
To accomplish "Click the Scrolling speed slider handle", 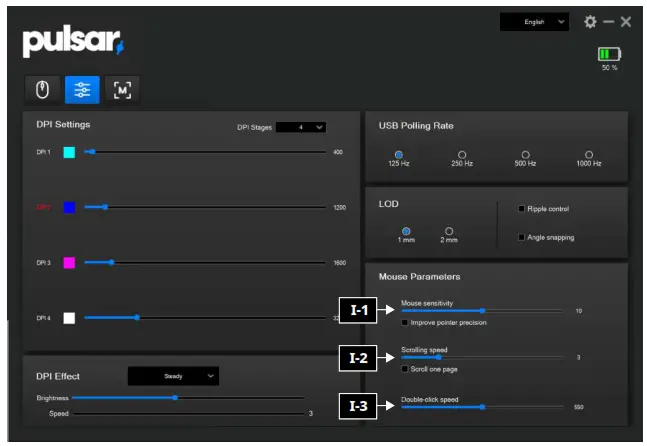I will 439,357.
